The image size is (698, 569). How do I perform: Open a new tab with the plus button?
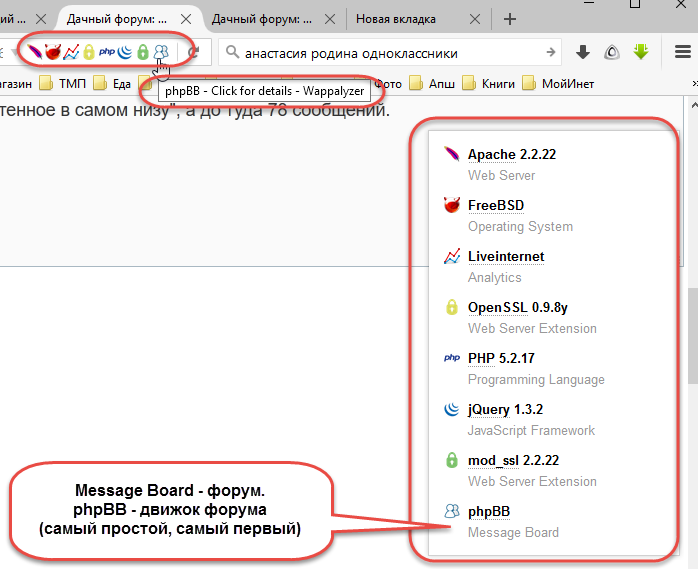(510, 19)
